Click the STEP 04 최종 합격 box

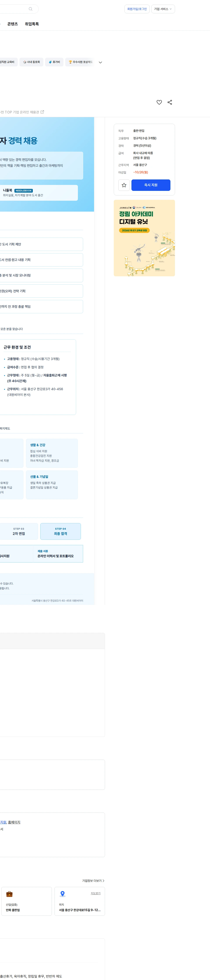(x=61, y=531)
